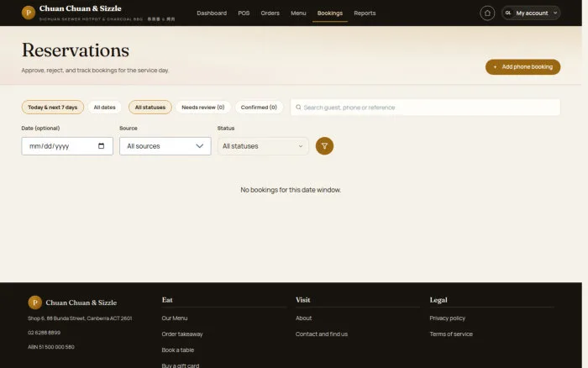Click the footer phone number 02 6288 8899
588x368 pixels.
click(x=44, y=333)
